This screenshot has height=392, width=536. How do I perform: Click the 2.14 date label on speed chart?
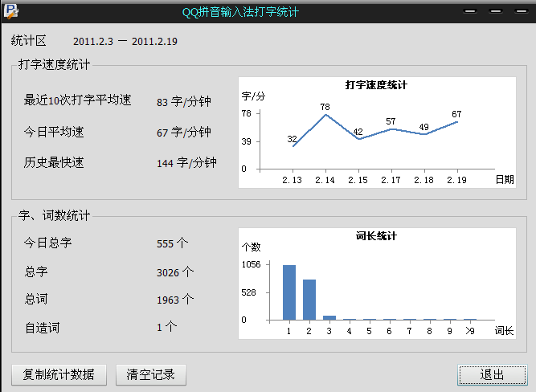(x=325, y=180)
